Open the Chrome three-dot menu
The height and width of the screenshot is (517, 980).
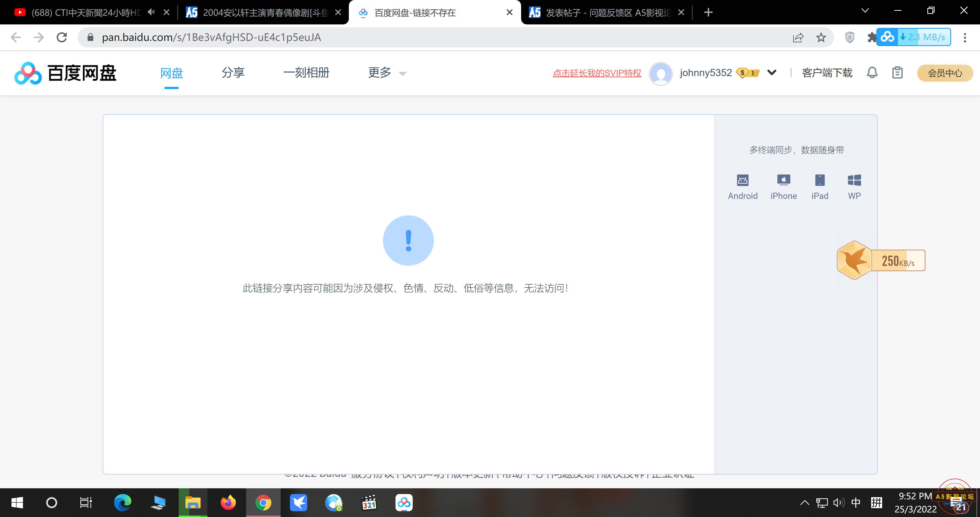pos(965,37)
